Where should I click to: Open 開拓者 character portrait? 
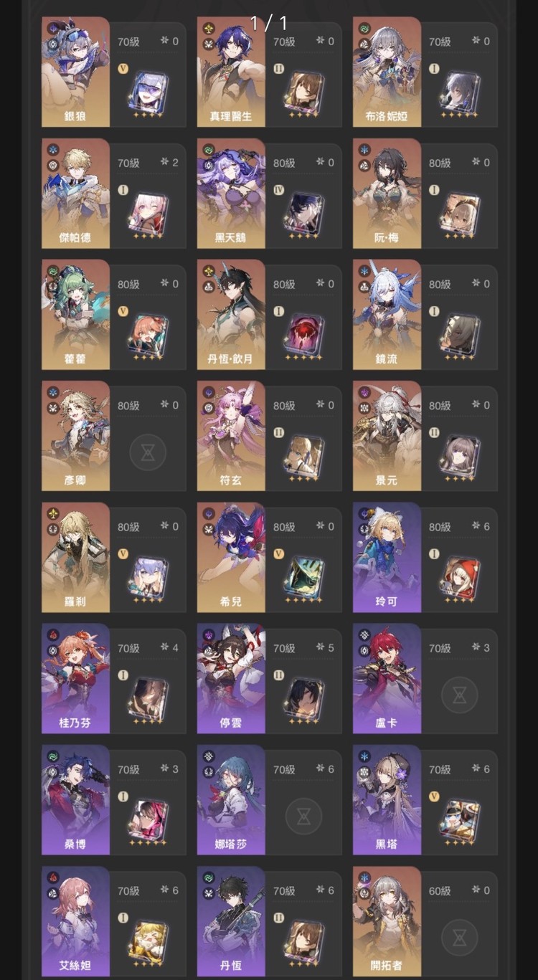click(x=387, y=920)
